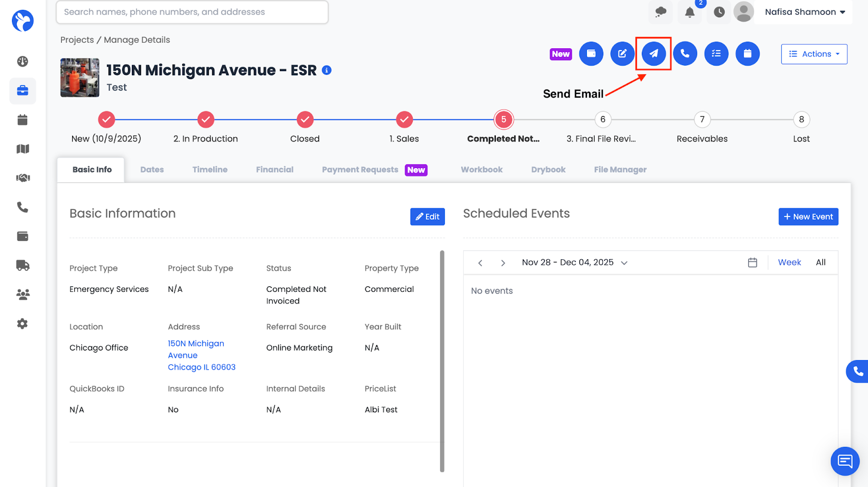Viewport: 868px width, 487px height.
Task: Open the File Manager tab
Action: (x=620, y=170)
